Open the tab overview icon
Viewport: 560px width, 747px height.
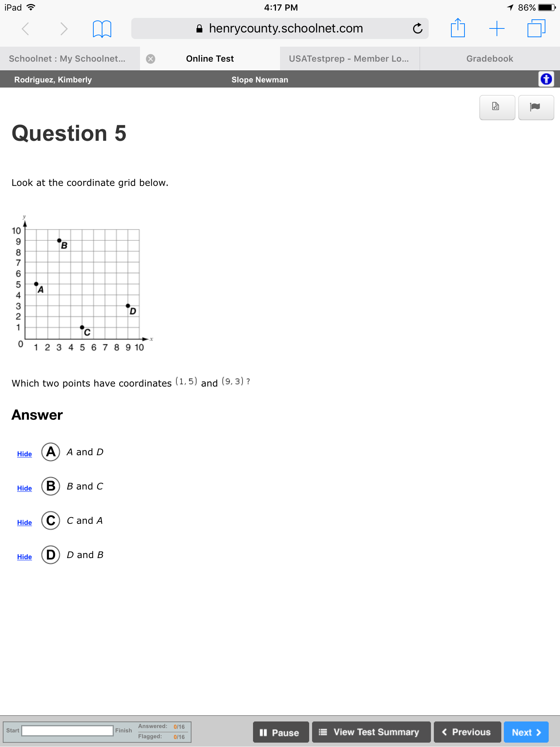click(536, 28)
